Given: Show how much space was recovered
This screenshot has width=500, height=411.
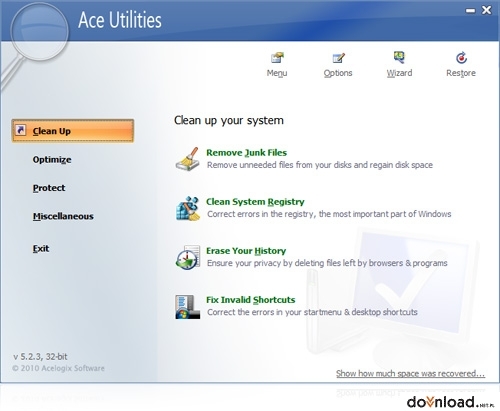Looking at the screenshot, I should pos(410,374).
